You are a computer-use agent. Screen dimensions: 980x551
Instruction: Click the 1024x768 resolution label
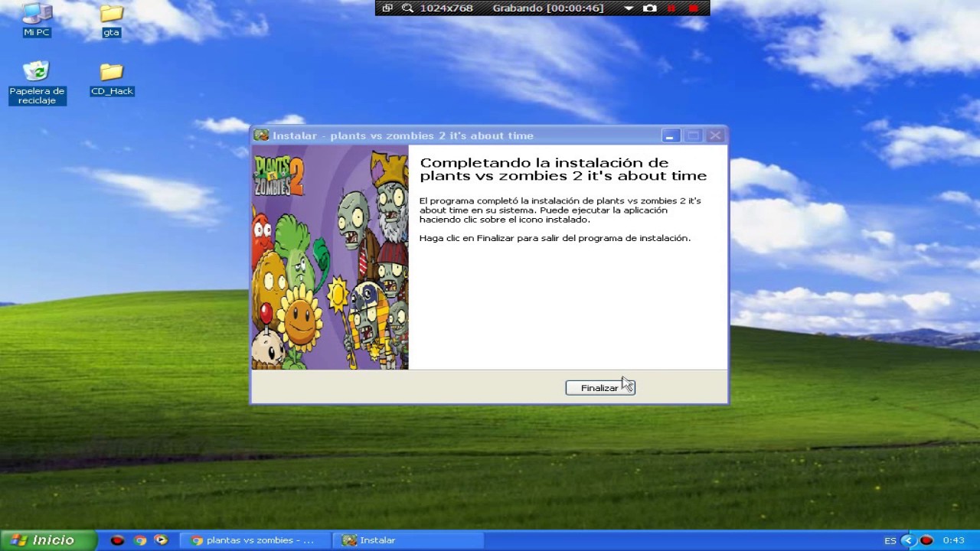pos(446,8)
